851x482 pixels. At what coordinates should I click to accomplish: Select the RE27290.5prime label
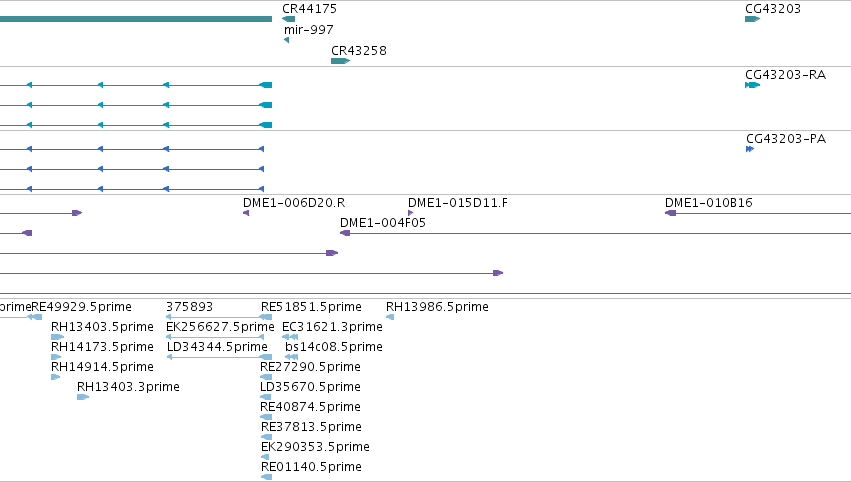pyautogui.click(x=310, y=367)
